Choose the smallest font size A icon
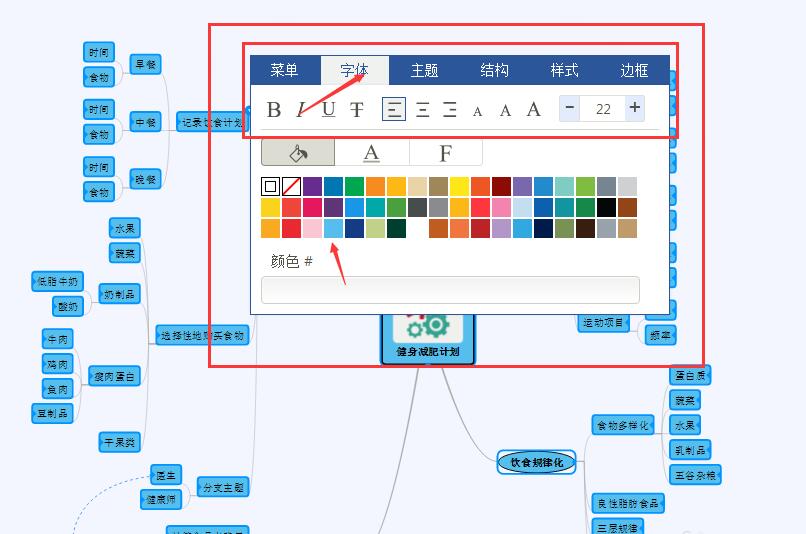This screenshot has width=806, height=534. 477,110
